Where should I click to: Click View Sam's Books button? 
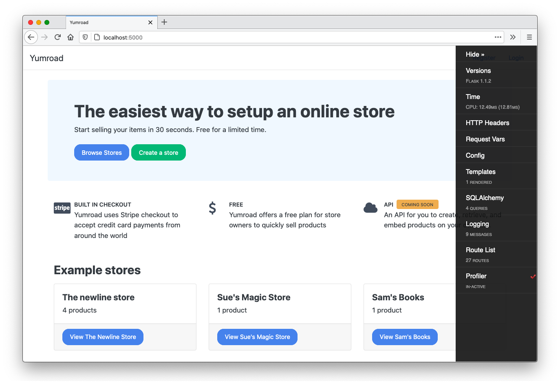(405, 337)
